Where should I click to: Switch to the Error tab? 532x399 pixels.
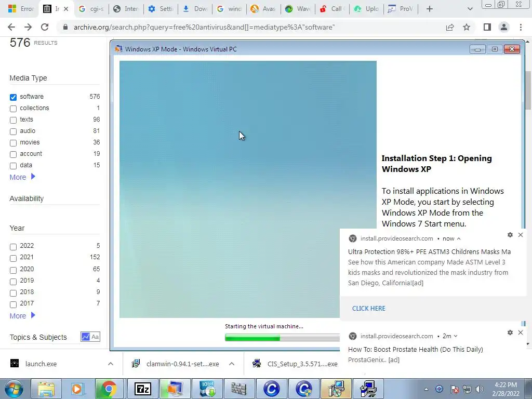coord(20,9)
